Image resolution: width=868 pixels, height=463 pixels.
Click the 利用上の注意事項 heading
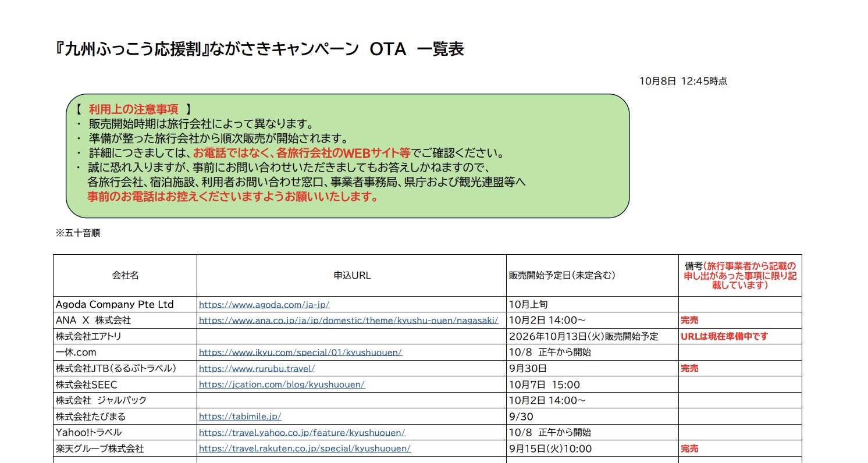(133, 109)
